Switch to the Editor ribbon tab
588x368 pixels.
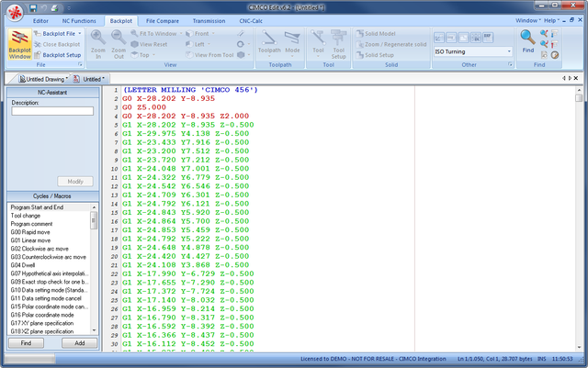40,21
